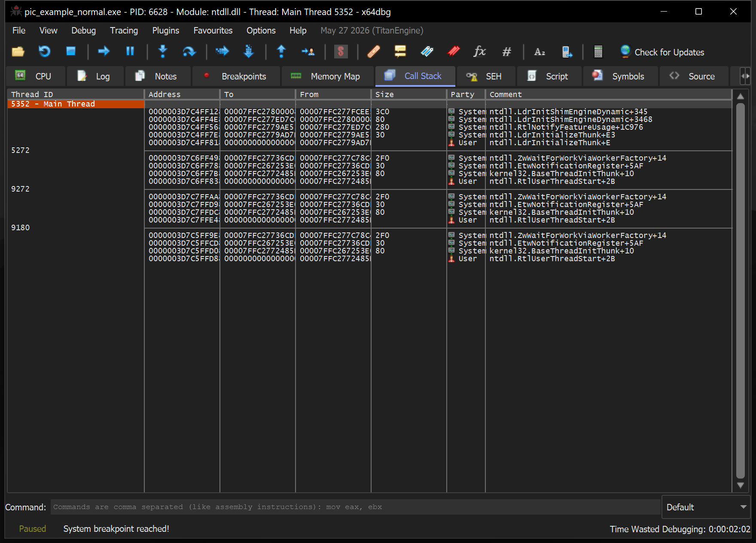Viewport: 756px width, 543px height.
Task: Click the Address column header
Action: (x=182, y=95)
